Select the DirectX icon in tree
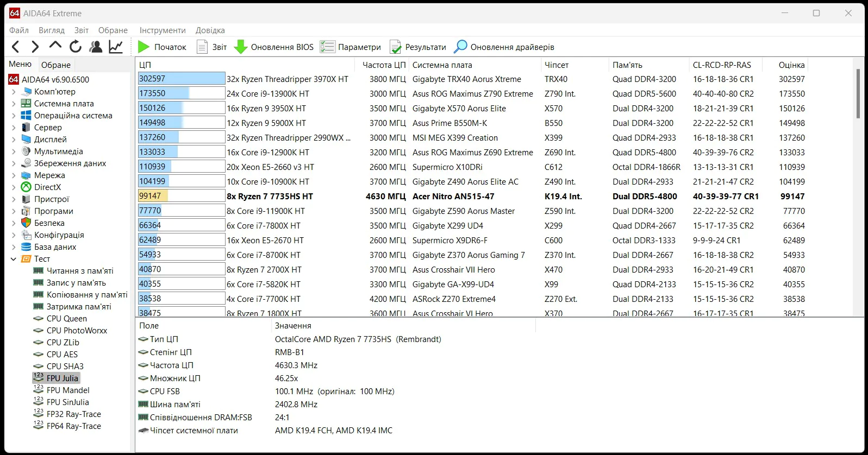 click(26, 187)
